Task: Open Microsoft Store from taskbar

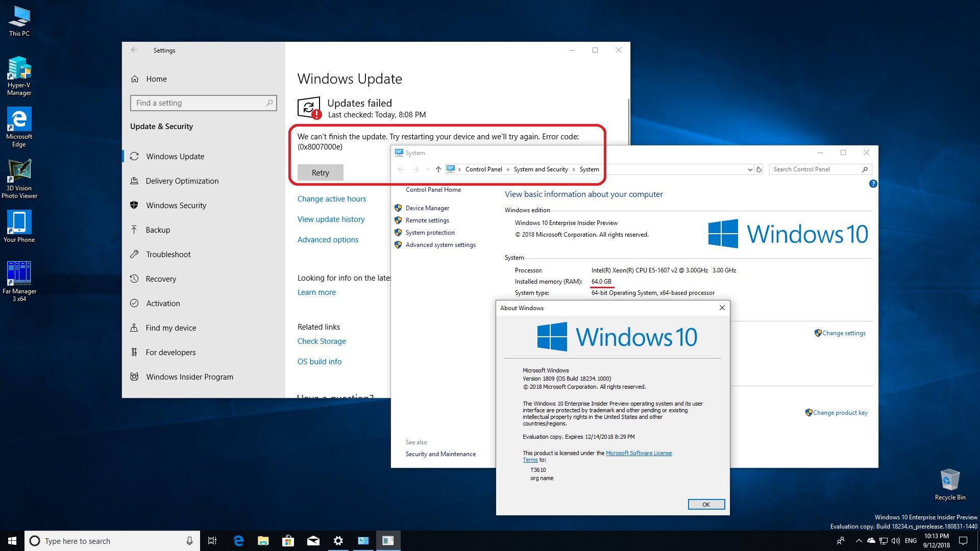Action: click(288, 541)
